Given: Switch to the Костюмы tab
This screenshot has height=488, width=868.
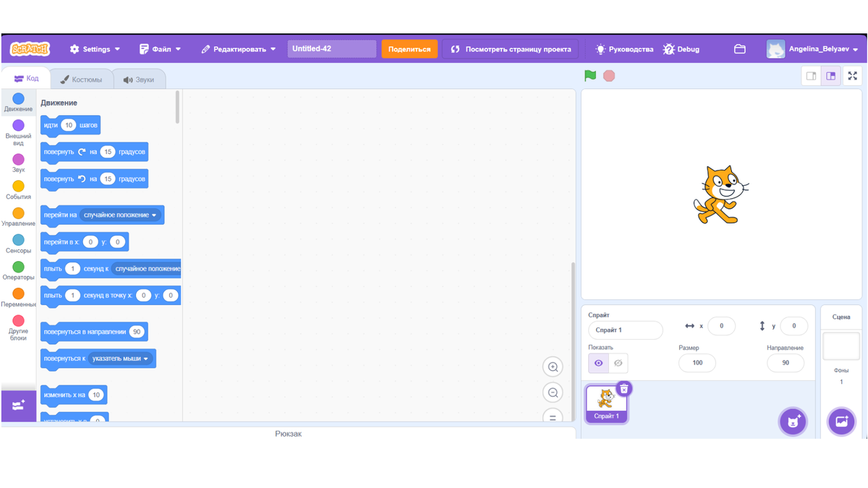Looking at the screenshot, I should pyautogui.click(x=81, y=80).
